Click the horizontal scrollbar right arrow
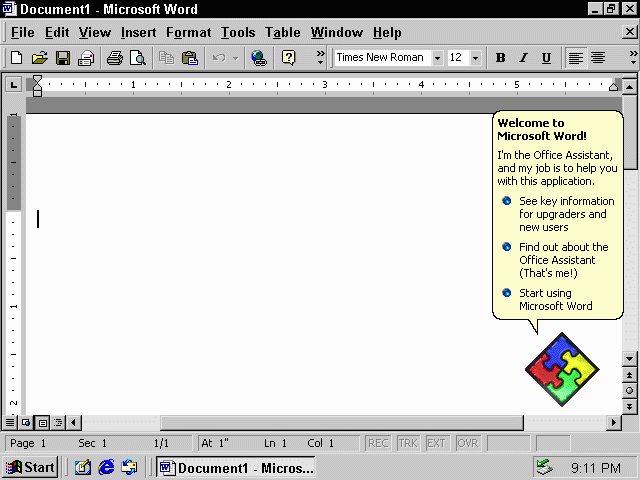Image resolution: width=640 pixels, height=480 pixels. tap(615, 423)
